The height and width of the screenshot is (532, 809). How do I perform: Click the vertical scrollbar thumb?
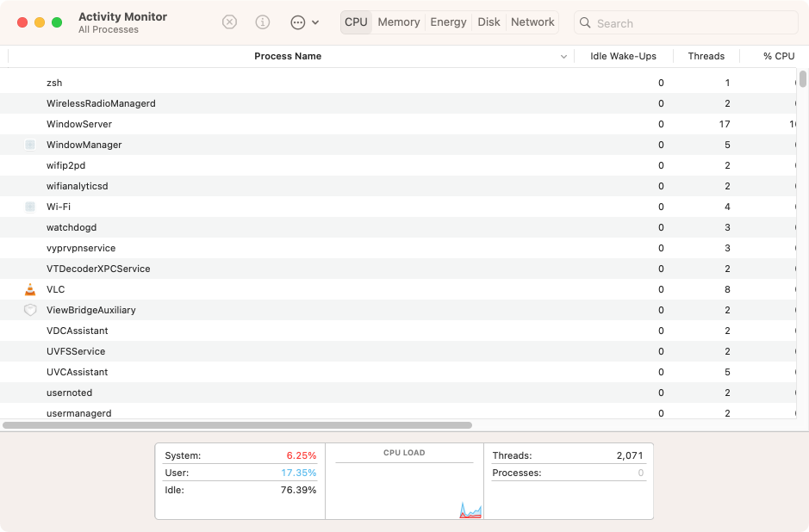[x=803, y=79]
